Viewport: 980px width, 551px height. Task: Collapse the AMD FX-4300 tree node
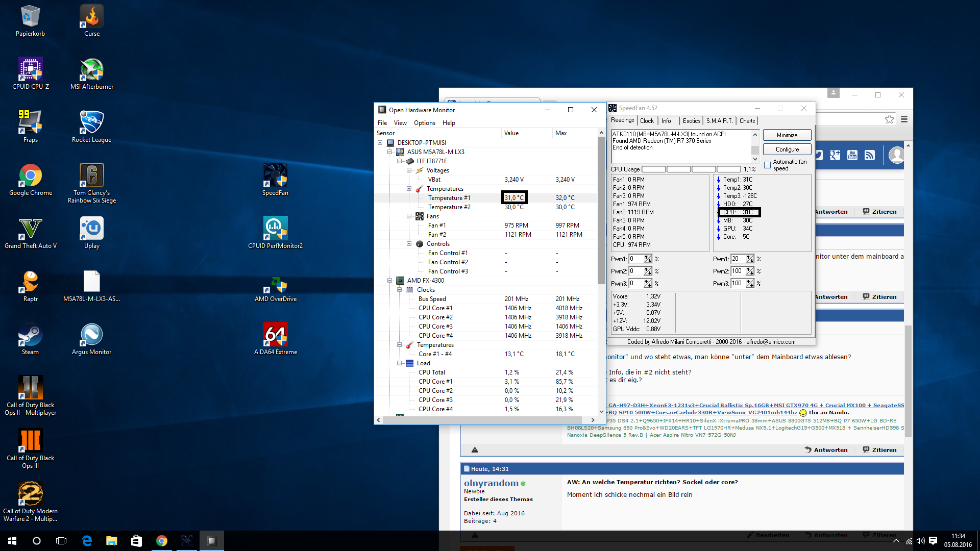click(390, 281)
